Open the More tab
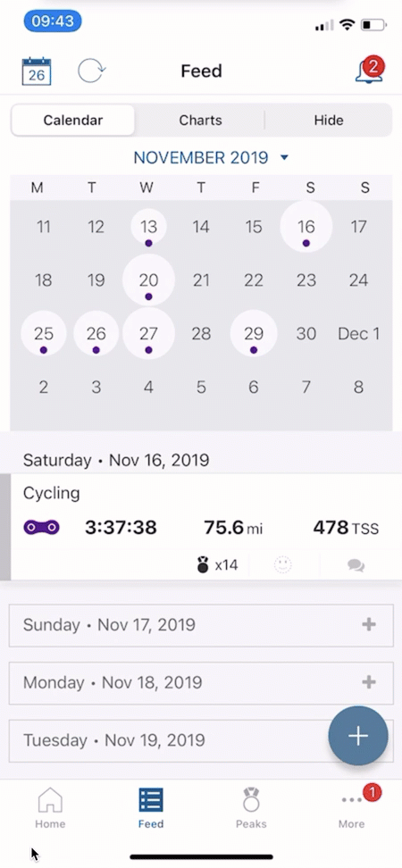 [x=352, y=807]
